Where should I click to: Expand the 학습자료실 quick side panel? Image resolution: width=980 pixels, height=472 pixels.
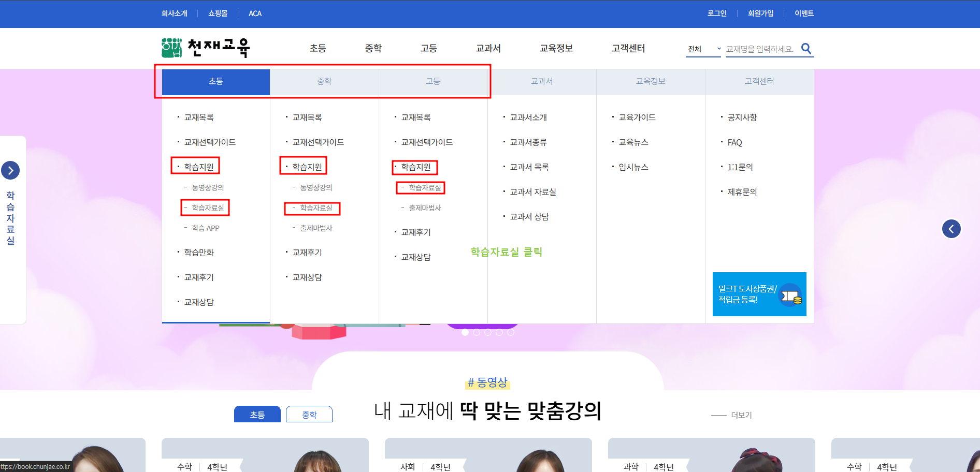click(x=11, y=170)
